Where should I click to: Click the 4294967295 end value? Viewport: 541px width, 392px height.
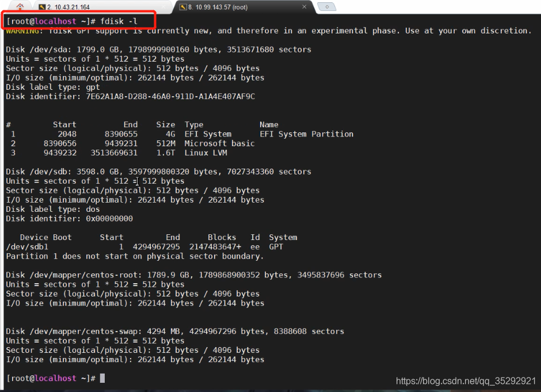pos(157,247)
